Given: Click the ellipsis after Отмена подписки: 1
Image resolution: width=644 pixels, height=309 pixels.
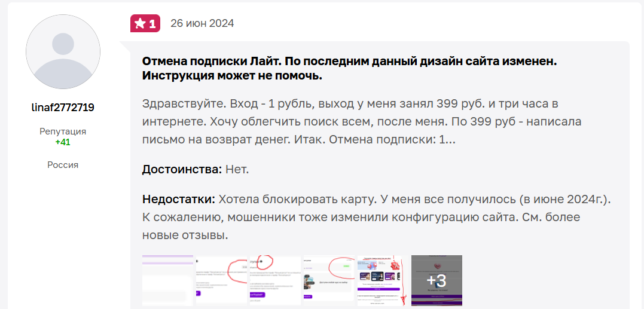Looking at the screenshot, I should (451, 138).
